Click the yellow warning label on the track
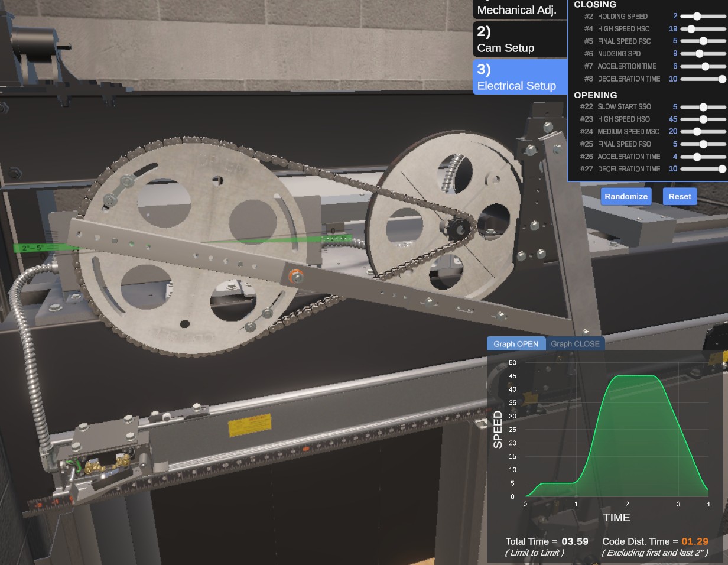Screen dimensions: 728x565 [250, 425]
